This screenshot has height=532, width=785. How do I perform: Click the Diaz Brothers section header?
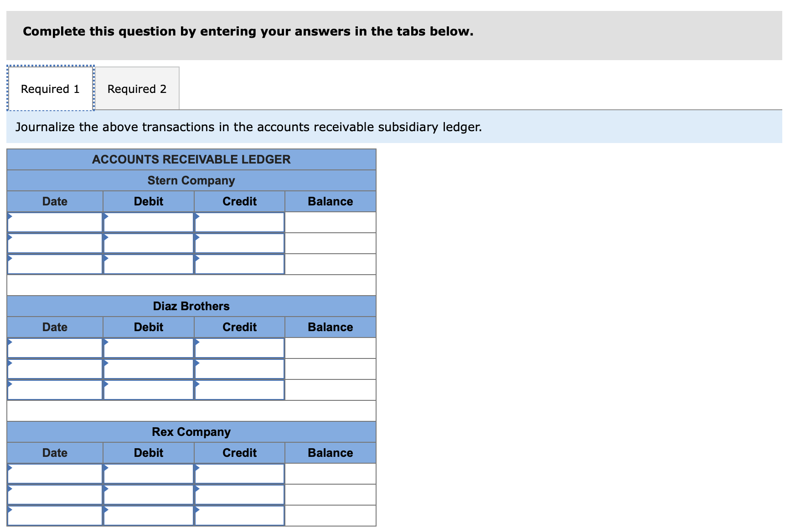(191, 306)
